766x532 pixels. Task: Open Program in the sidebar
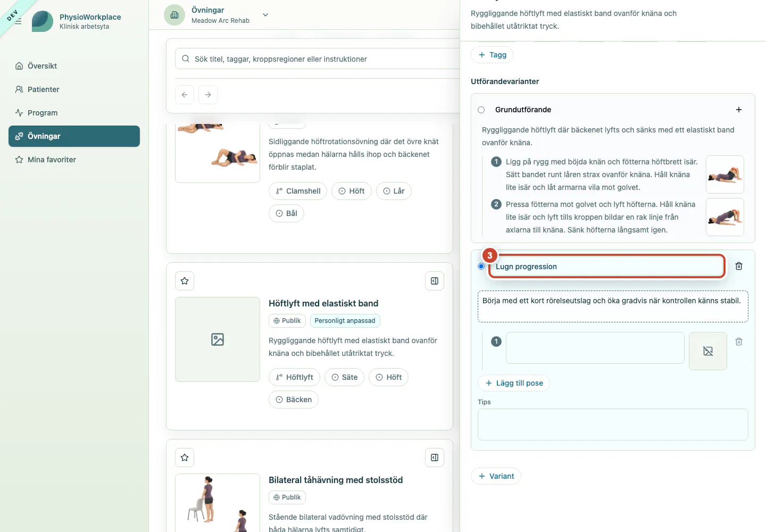click(74, 113)
